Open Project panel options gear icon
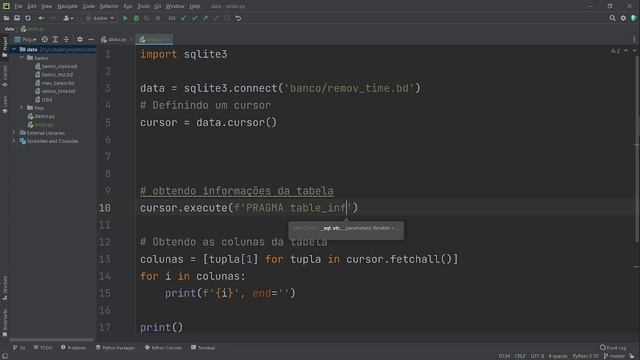This screenshot has width=640, height=360. (x=80, y=39)
